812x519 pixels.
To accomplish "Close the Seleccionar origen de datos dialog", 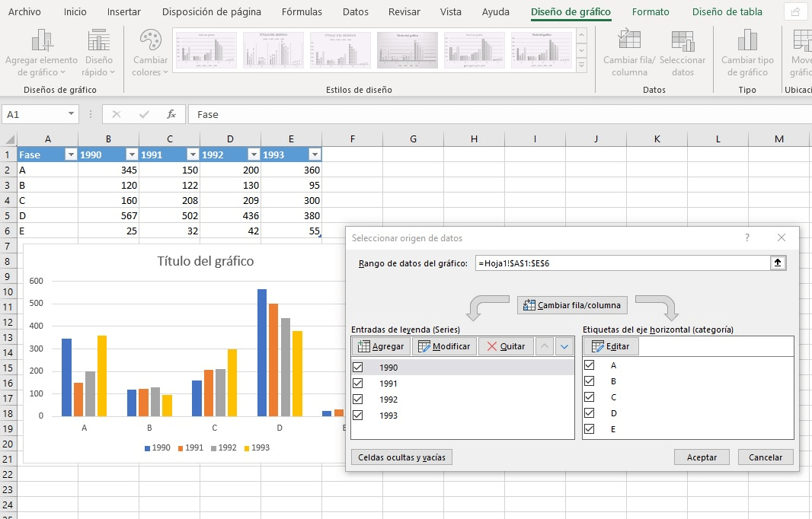I will click(x=782, y=237).
